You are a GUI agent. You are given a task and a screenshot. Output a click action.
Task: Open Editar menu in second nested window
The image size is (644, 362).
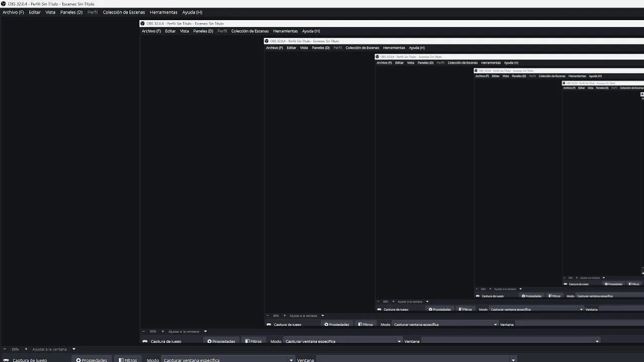coord(291,48)
